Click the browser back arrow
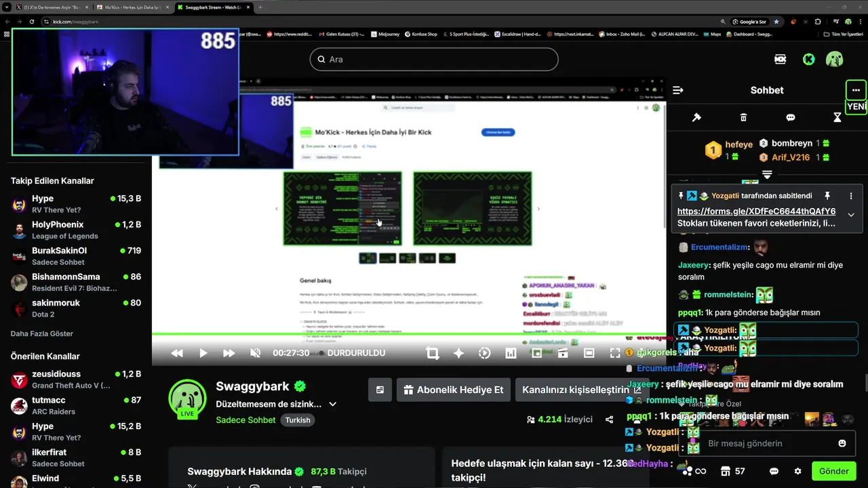This screenshot has height=488, width=868. (7, 22)
